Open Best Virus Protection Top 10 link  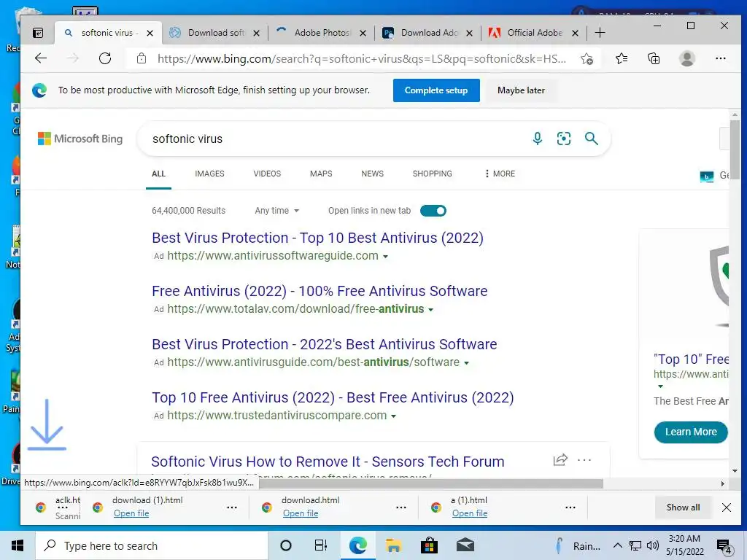point(318,238)
